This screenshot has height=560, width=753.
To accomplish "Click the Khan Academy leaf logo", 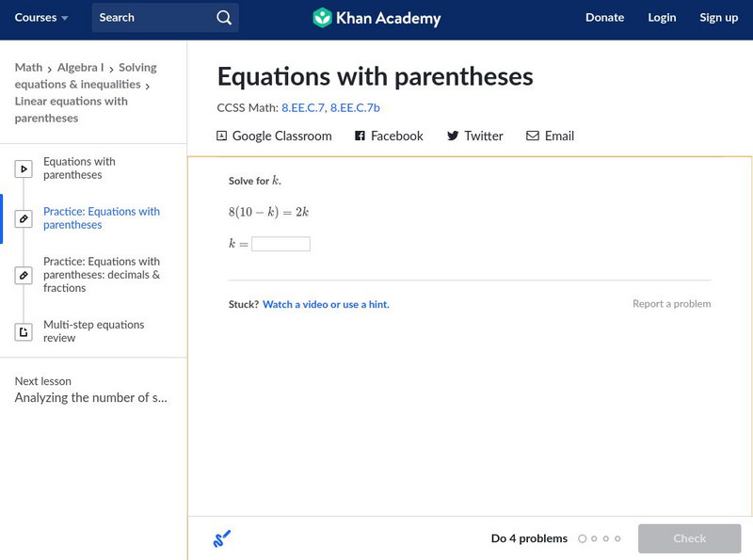I will coord(324,17).
